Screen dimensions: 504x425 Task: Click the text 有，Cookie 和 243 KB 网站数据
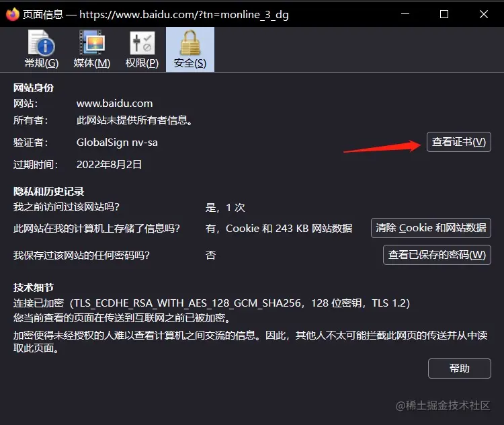[x=279, y=229]
